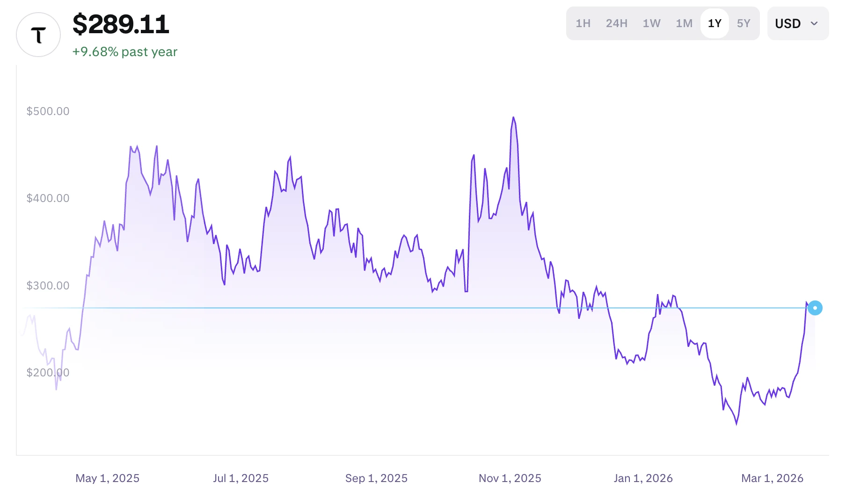
Task: Click the blue current price marker dot
Action: tap(815, 308)
